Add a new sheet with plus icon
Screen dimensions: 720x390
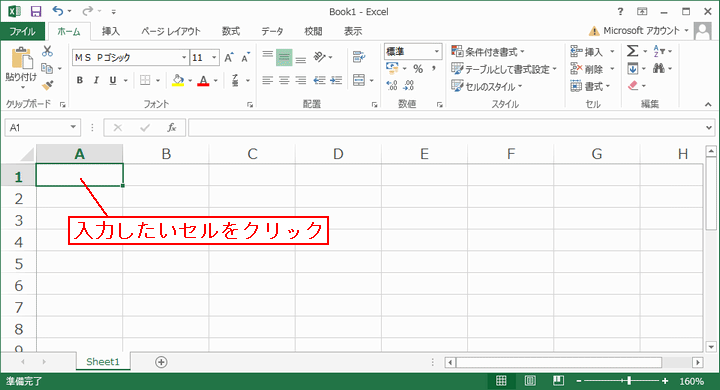161,362
